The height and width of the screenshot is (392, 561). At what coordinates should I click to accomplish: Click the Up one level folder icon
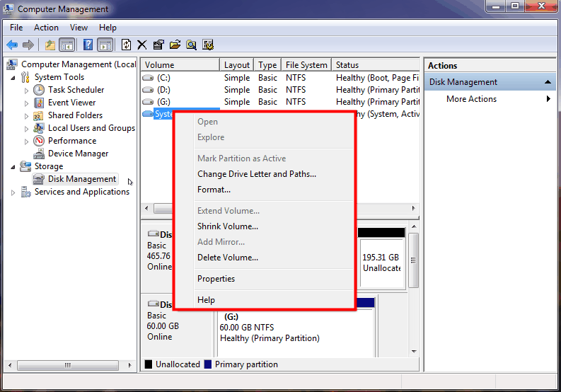50,45
